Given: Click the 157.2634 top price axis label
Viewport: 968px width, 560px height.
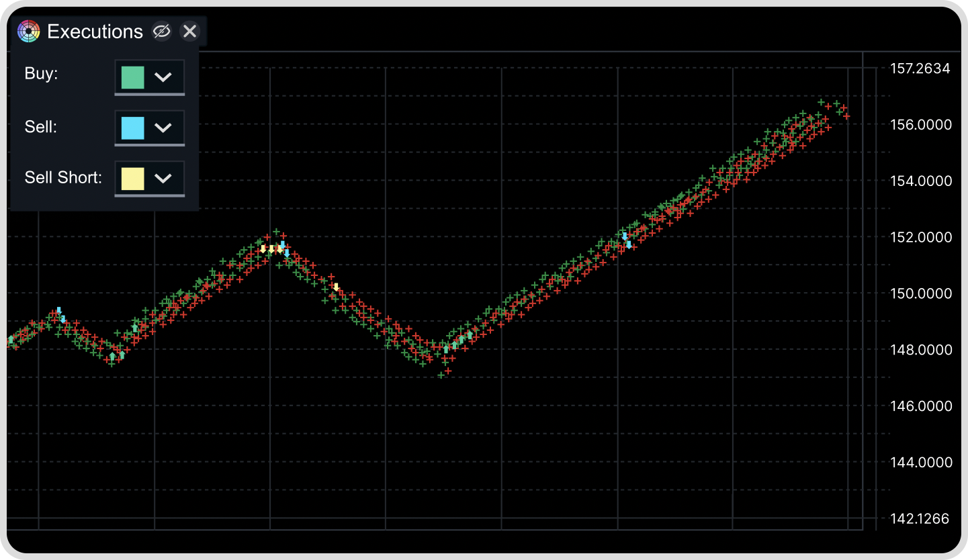Looking at the screenshot, I should coord(920,68).
